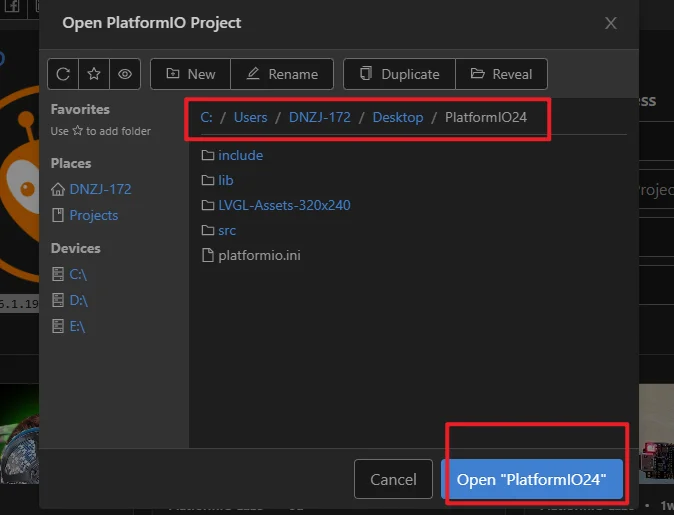Click the Duplicate button
Image resolution: width=674 pixels, height=515 pixels.
click(399, 74)
